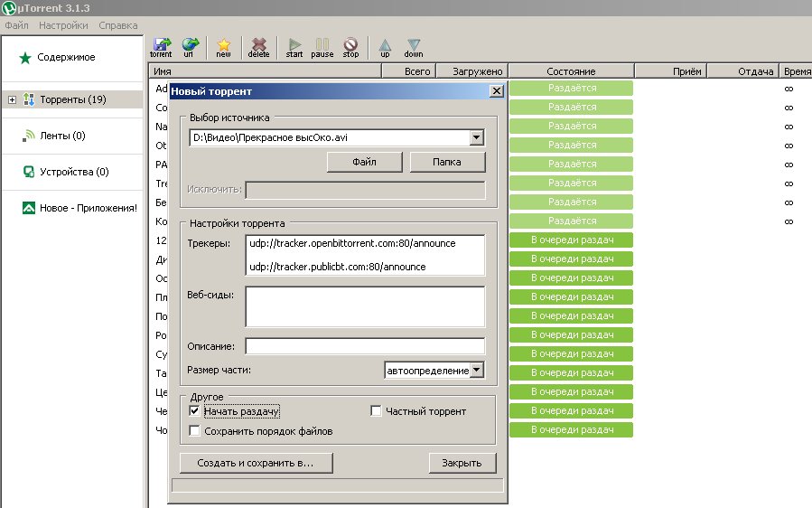
Task: Select Содержимое in the sidebar
Action: pyautogui.click(x=66, y=57)
